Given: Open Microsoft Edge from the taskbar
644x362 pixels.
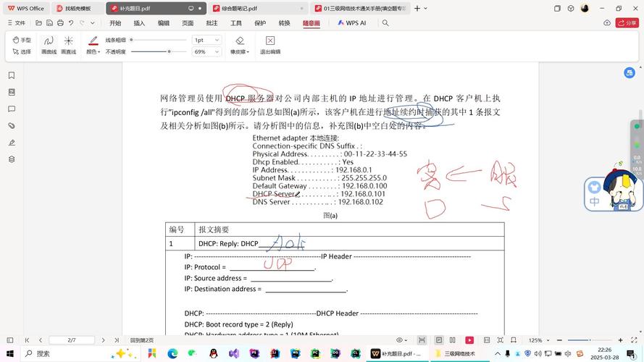Looking at the screenshot, I should 172,353.
